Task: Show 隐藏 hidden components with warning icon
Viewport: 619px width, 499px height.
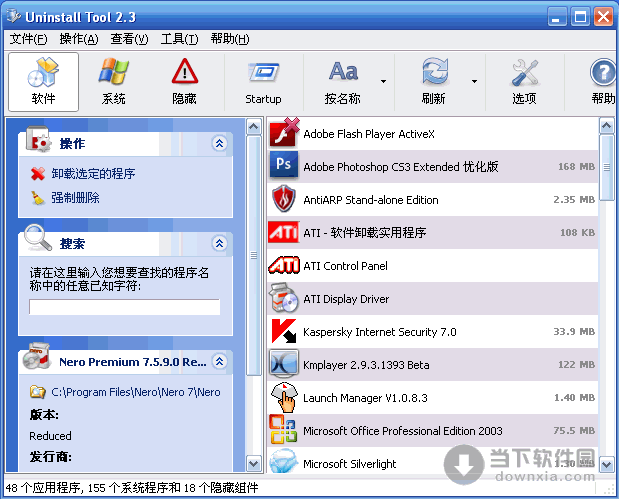Action: (184, 82)
